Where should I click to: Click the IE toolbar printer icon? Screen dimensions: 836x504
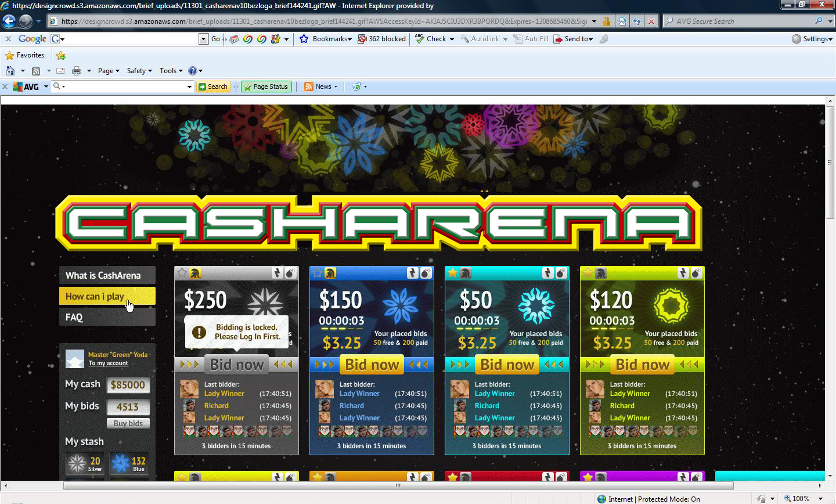pyautogui.click(x=76, y=71)
